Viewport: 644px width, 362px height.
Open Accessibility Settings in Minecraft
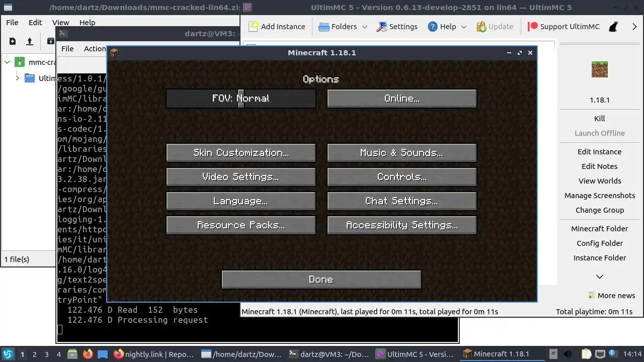point(402,225)
